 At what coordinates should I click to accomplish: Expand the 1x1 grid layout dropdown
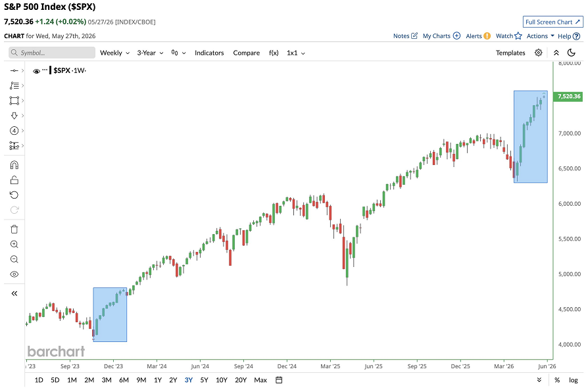tap(296, 53)
